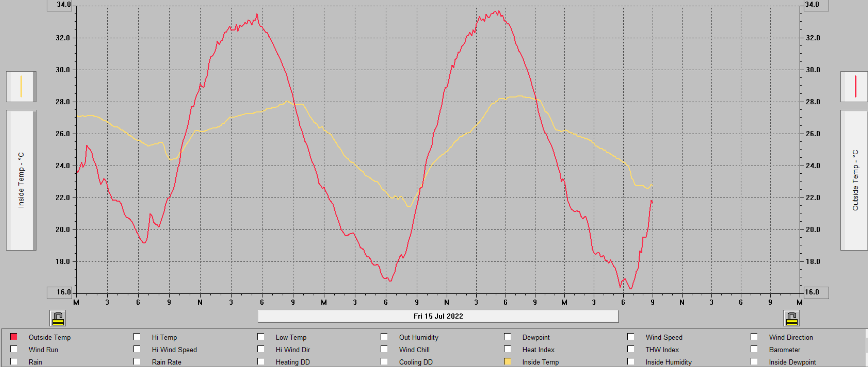
Task: Check the Inside Dewpoint checkbox
Action: pos(754,361)
